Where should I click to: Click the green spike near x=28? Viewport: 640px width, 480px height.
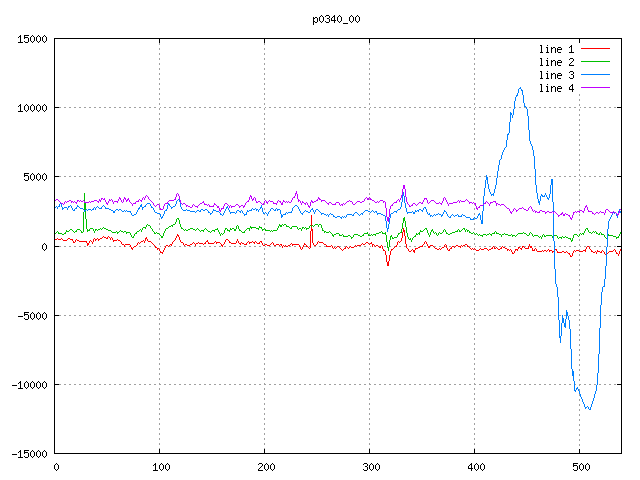(84, 194)
